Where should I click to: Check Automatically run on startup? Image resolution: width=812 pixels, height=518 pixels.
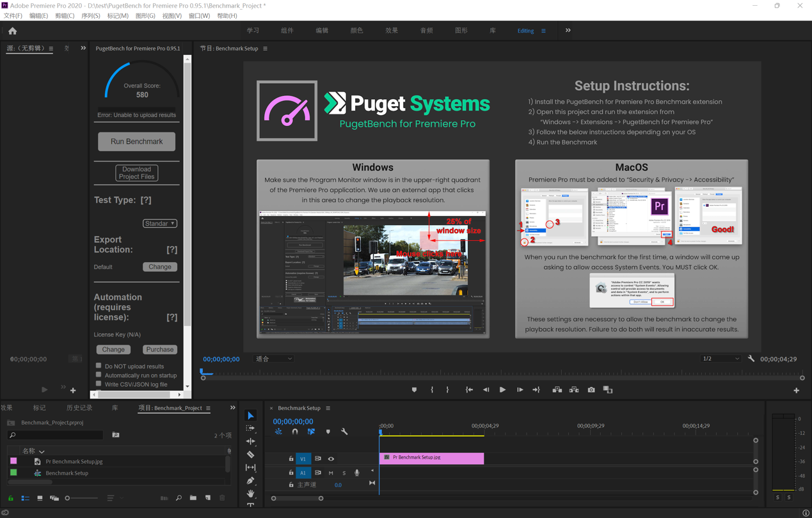tap(99, 375)
